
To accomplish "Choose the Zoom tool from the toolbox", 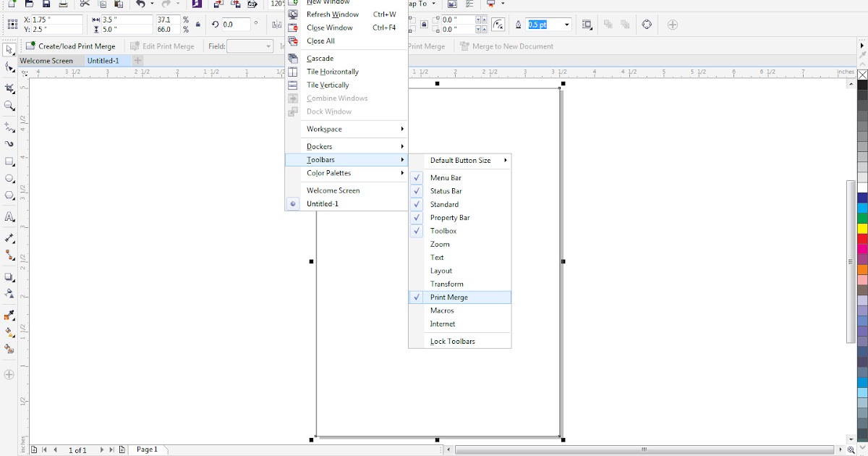I will coord(9,106).
